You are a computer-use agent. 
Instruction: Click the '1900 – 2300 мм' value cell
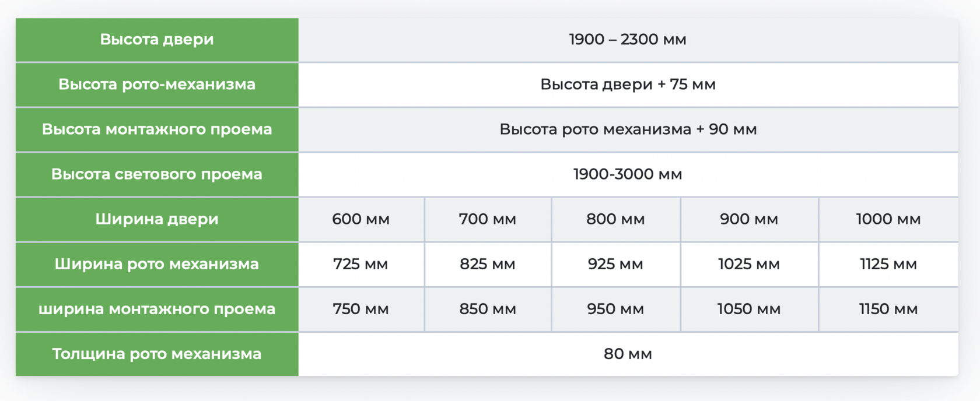(x=628, y=40)
